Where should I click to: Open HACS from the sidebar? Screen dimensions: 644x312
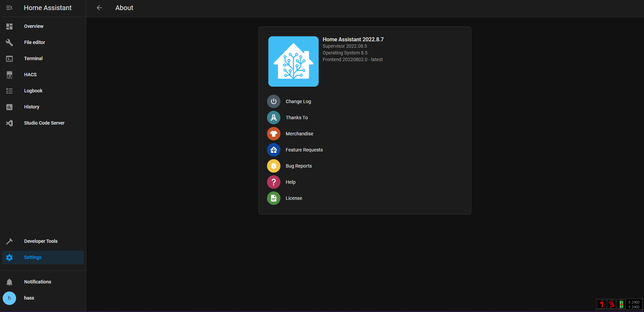coord(30,75)
